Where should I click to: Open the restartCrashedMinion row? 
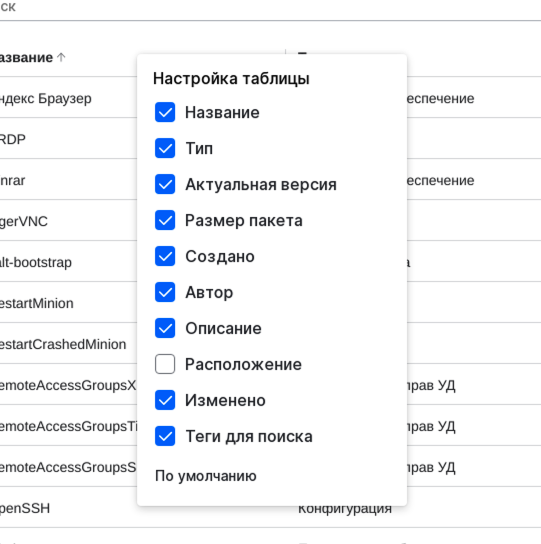tap(63, 344)
